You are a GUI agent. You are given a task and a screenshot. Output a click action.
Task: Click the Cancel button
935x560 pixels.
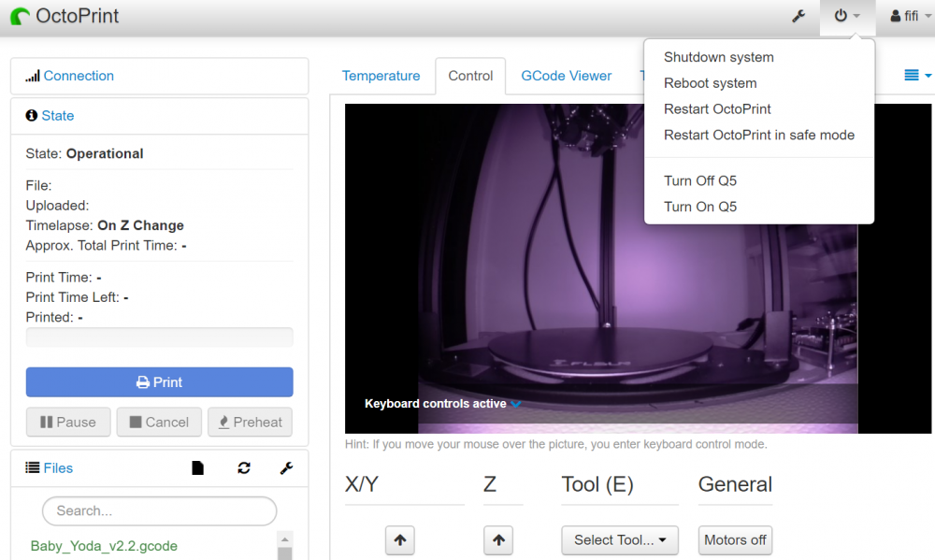coord(159,423)
